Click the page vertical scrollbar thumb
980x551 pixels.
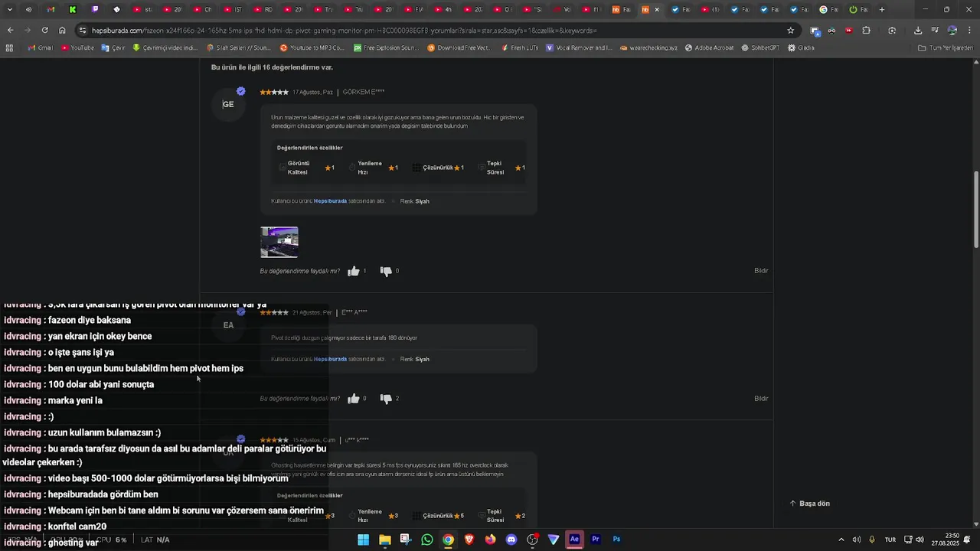[x=976, y=209]
